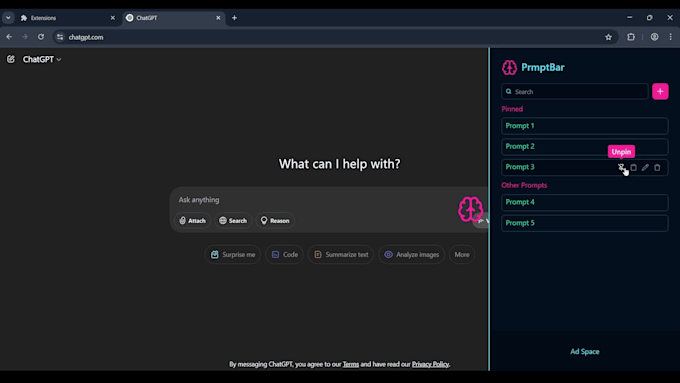Delete Prompt 3 with the trash icon
This screenshot has height=383, width=680.
pos(657,167)
